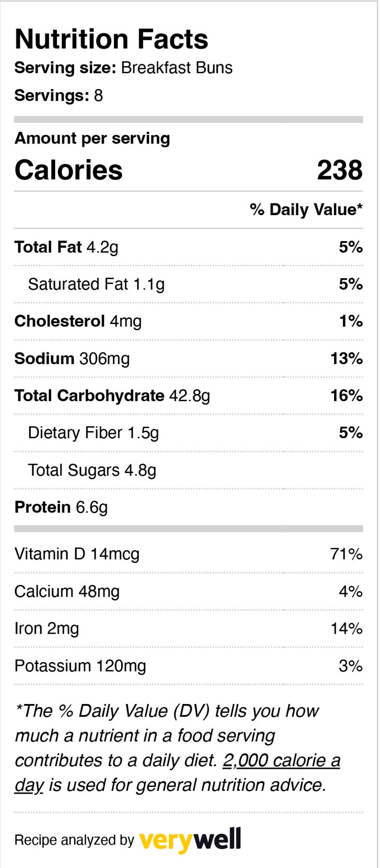
Task: Select the Serving size Breakfast Buns text
Action: (x=124, y=68)
